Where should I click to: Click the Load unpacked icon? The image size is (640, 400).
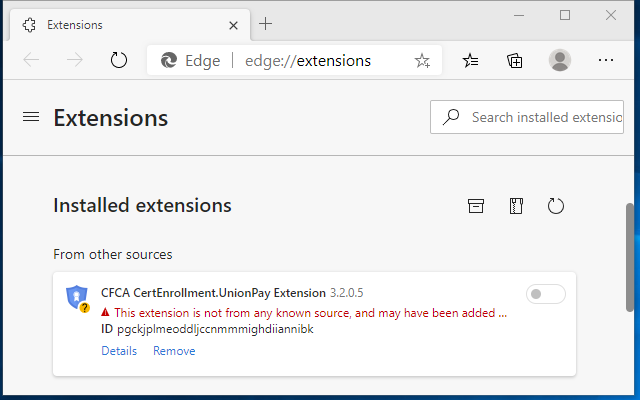pyautogui.click(x=476, y=206)
